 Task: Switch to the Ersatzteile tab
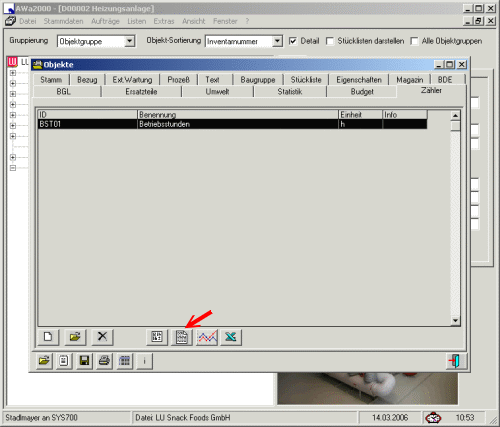[x=141, y=92]
